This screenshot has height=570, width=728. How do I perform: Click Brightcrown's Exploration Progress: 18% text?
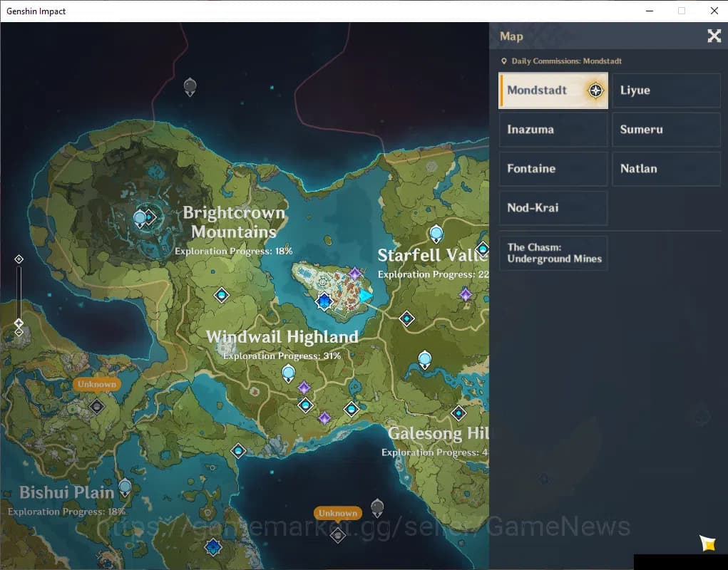pos(234,252)
